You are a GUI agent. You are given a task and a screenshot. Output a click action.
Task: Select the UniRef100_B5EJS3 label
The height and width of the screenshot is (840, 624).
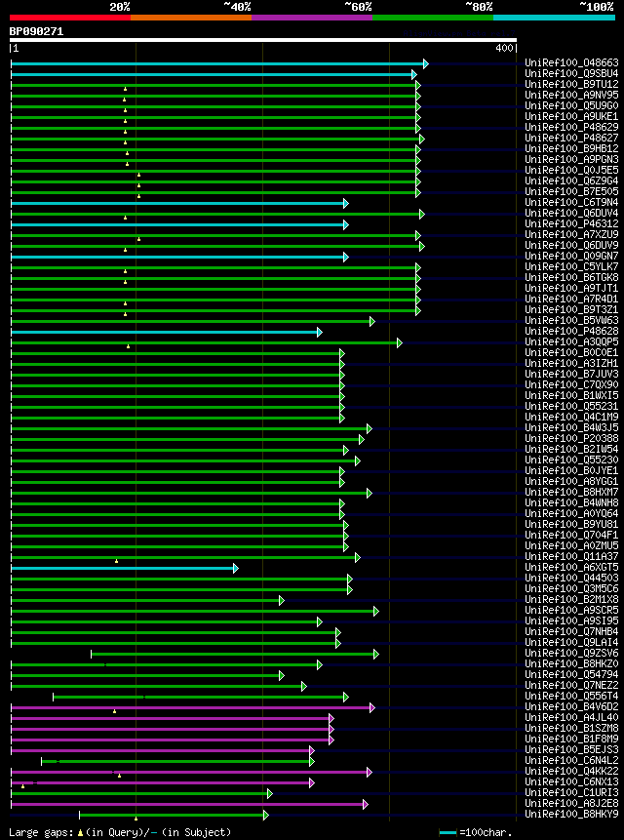tap(571, 749)
